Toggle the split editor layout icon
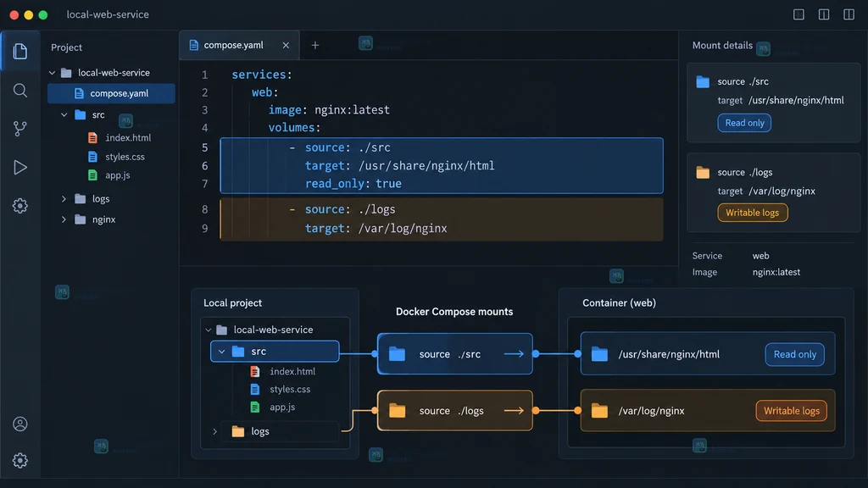This screenshot has width=868, height=488. 824,14
